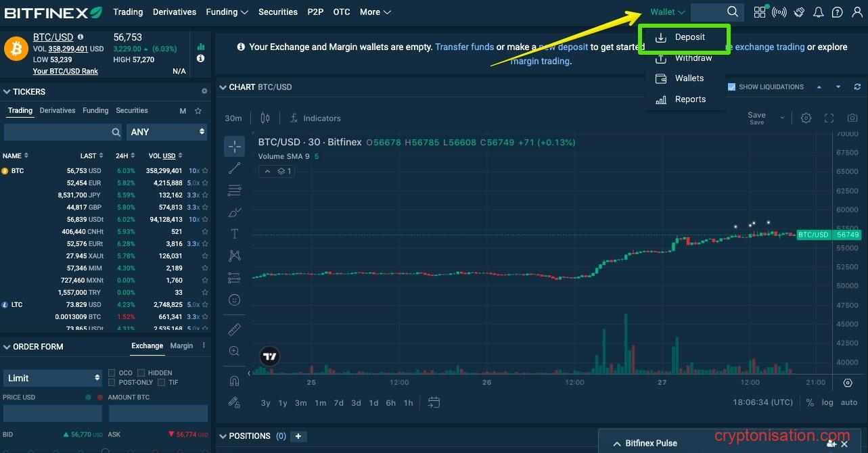The height and width of the screenshot is (453, 868).
Task: Tick the HIDDEN order checkbox
Action: coord(141,373)
